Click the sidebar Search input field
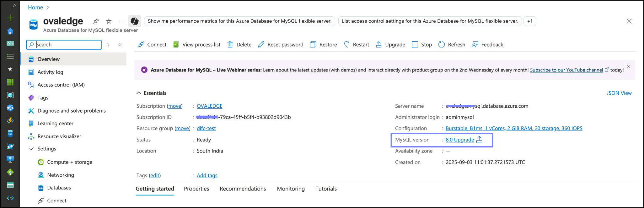Screen dimensions: 644x208 click(67, 45)
